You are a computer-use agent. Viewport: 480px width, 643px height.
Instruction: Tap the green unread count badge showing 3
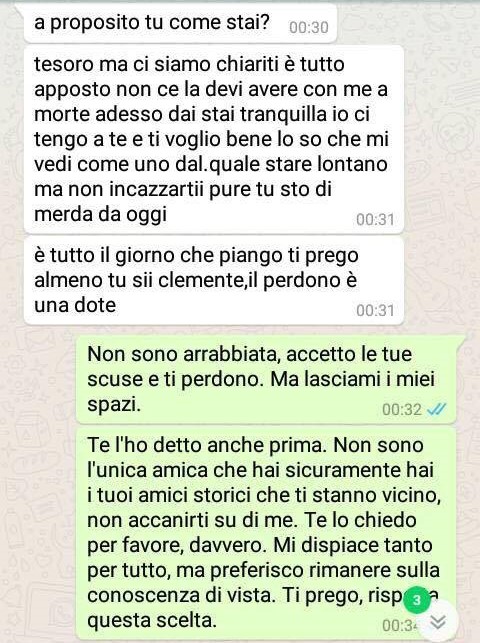tap(417, 600)
